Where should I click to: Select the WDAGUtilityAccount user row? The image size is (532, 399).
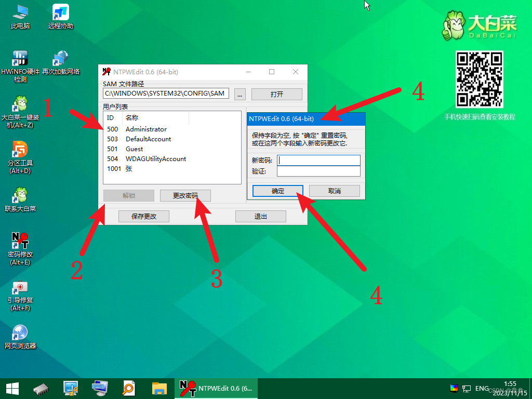click(x=171, y=159)
